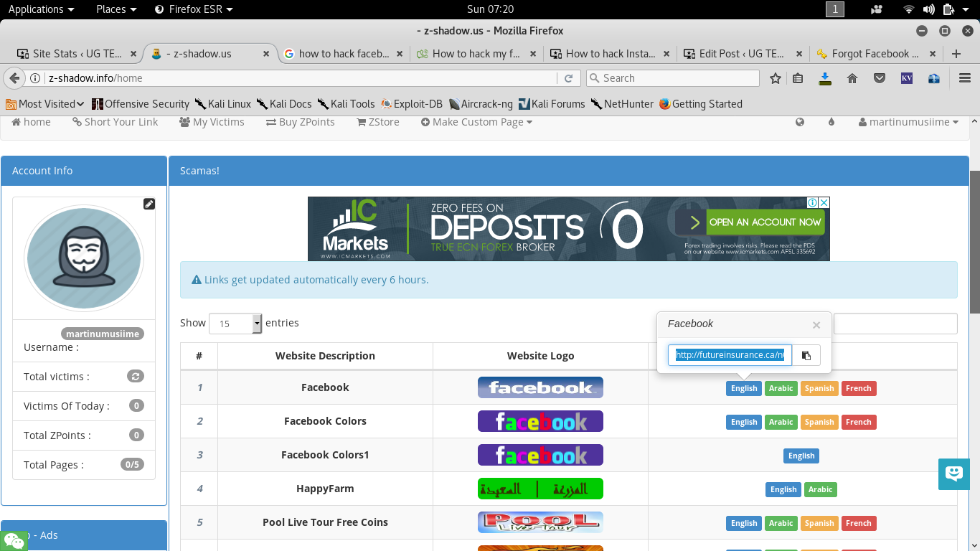
Task: Switch to how to hack faceb... Google tab
Action: coord(344,54)
